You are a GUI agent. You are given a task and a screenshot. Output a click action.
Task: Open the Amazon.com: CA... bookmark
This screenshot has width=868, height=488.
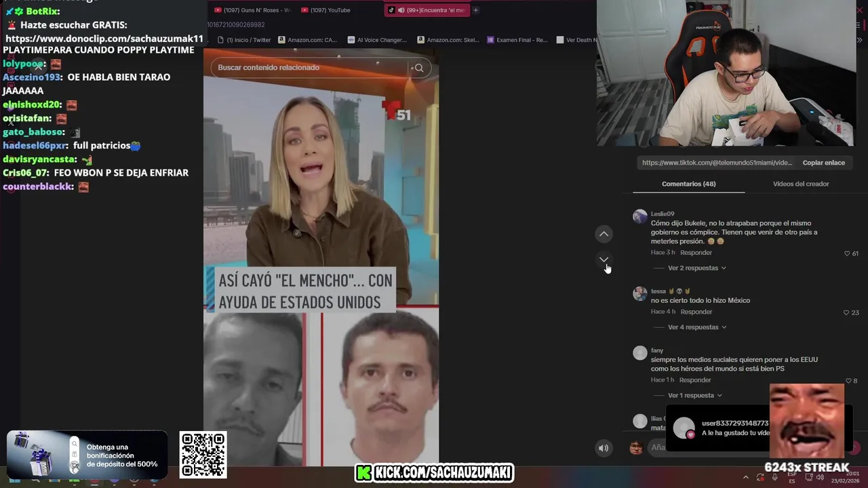click(x=307, y=40)
